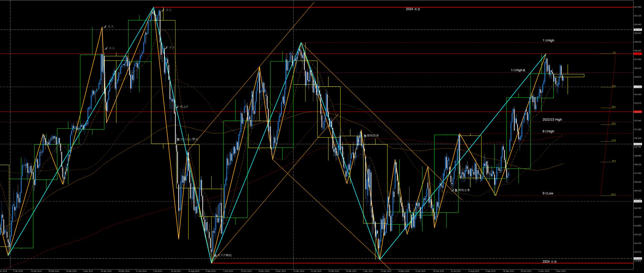Click the arrow icon beside 関税合意
The height and width of the screenshot is (273, 644).
pos(452,190)
